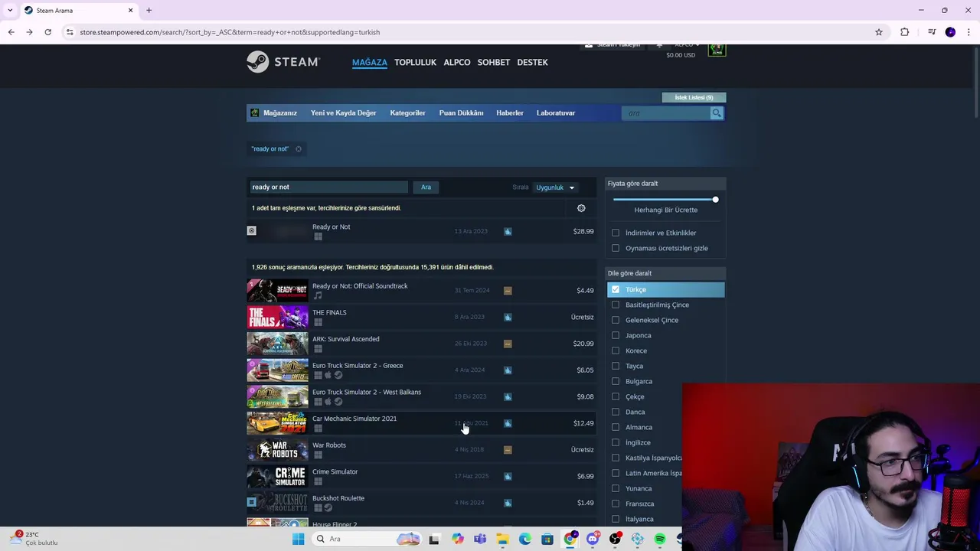The height and width of the screenshot is (551, 980).
Task: Check Geleneksel Çince language
Action: (x=616, y=320)
